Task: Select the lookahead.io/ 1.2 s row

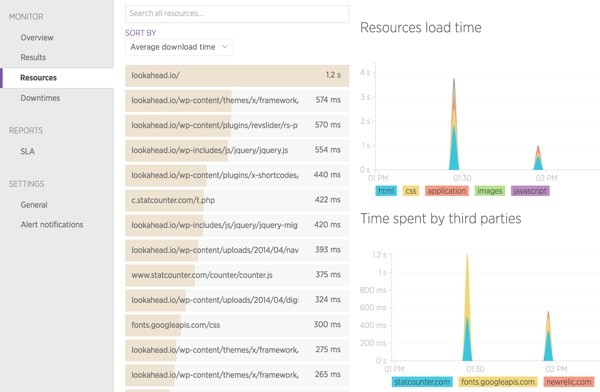Action: 237,75
